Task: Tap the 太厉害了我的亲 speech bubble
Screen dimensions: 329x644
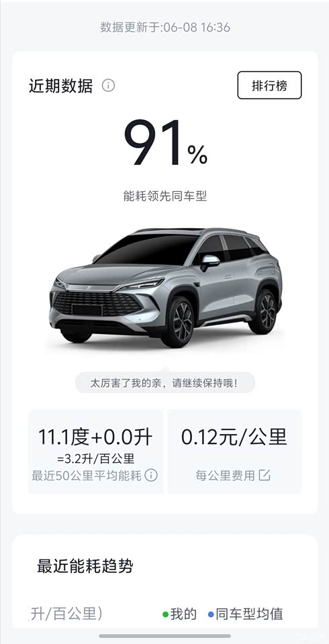Action: pos(165,384)
